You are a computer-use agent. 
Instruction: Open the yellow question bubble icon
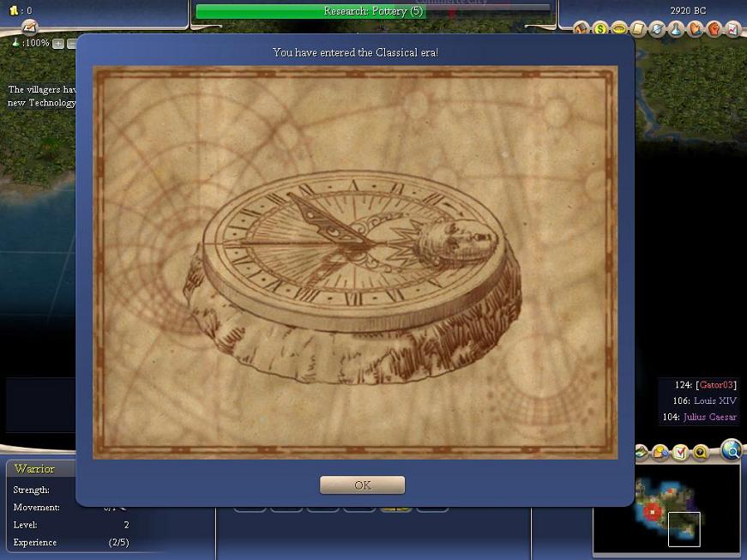[x=701, y=451]
